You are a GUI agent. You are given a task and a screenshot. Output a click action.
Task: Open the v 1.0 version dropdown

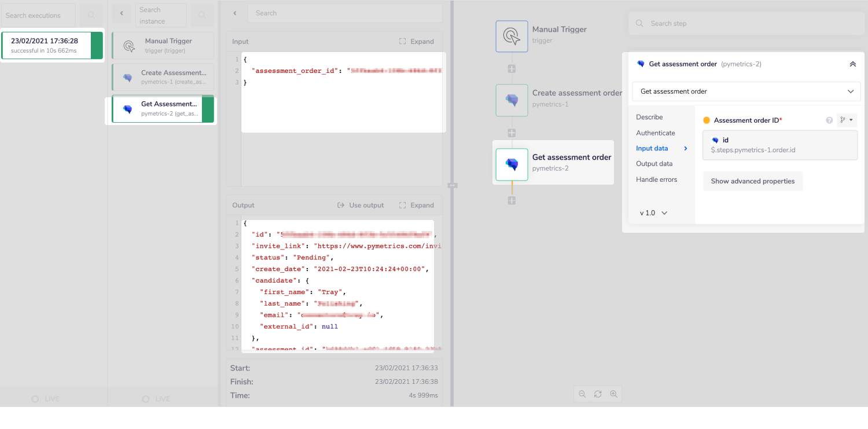tap(653, 213)
